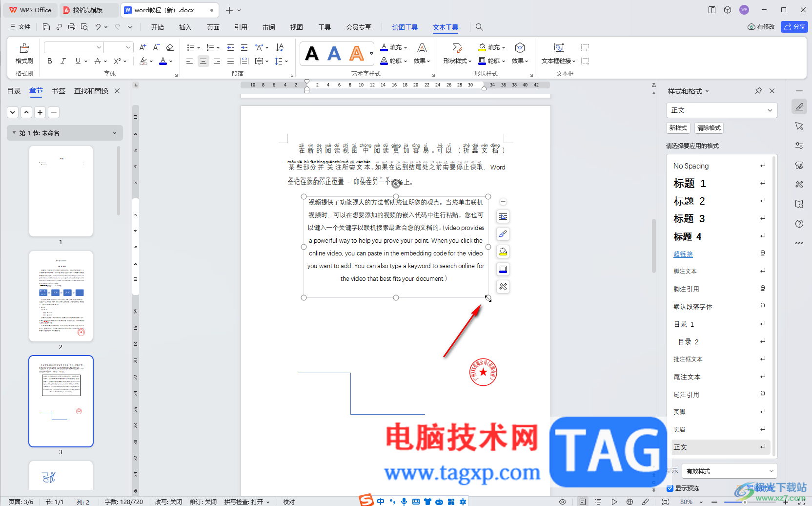Expand the WordArt styles gallery

371,54
